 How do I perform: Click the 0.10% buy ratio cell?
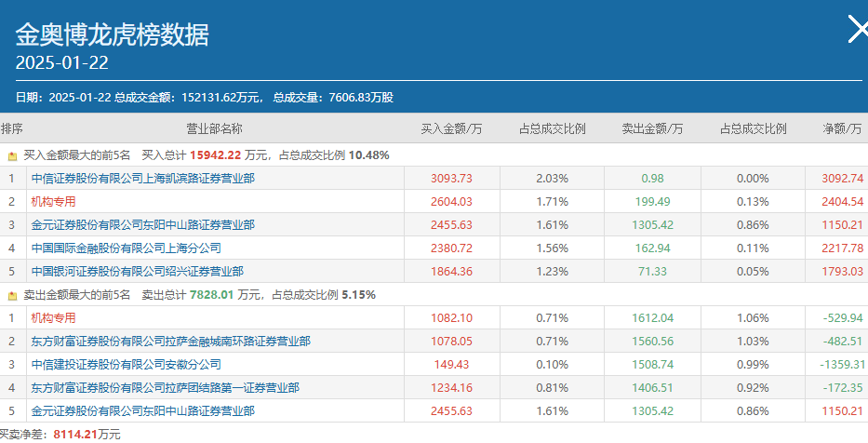point(552,365)
